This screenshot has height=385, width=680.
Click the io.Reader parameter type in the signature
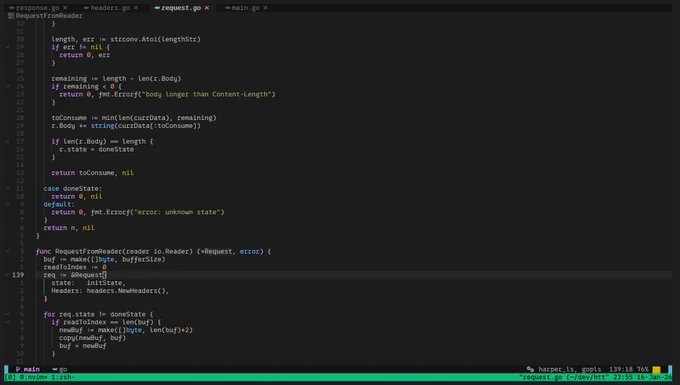(171, 251)
